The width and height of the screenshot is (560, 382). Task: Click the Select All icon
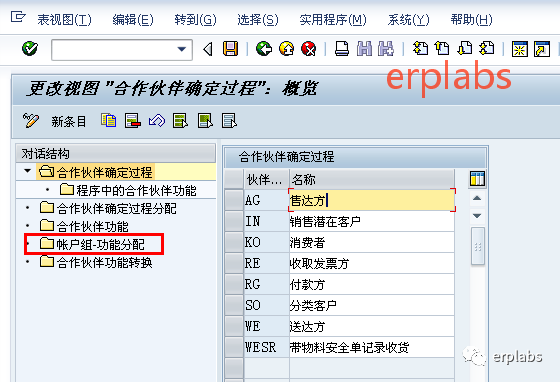(x=180, y=121)
